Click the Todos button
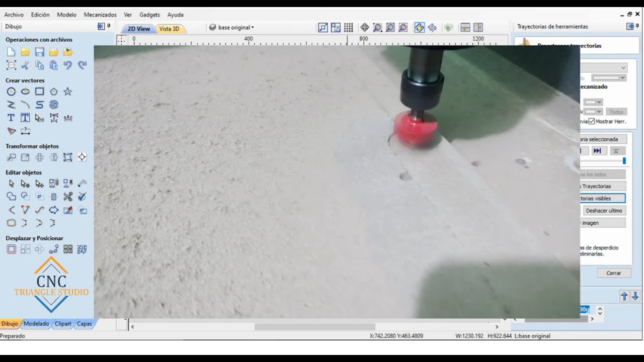 point(616,112)
